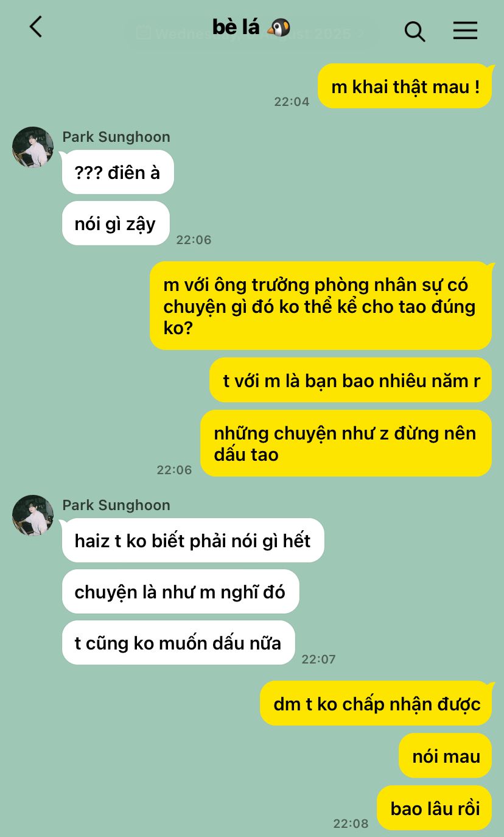504x837 pixels.
Task: Select 't cũng ko muốn dấu nữa' bubble
Action: click(x=178, y=643)
